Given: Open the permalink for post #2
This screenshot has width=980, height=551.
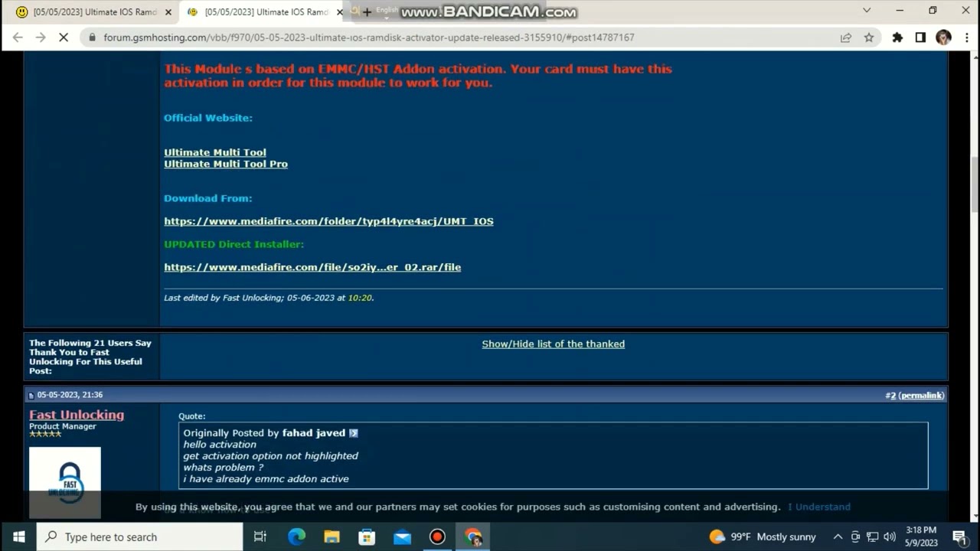Looking at the screenshot, I should pyautogui.click(x=921, y=396).
